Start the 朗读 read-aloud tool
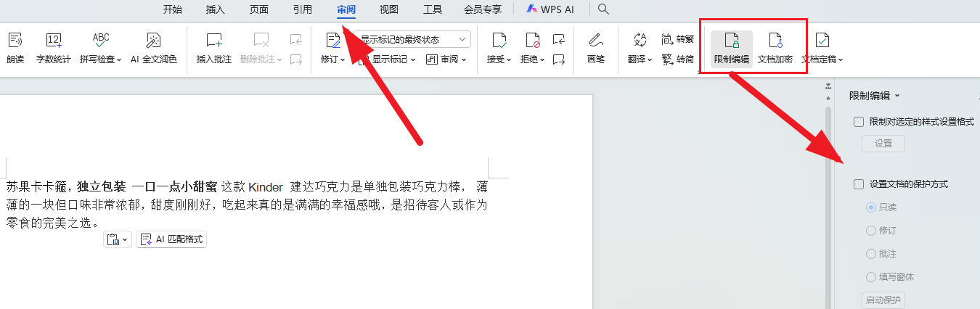 point(15,48)
